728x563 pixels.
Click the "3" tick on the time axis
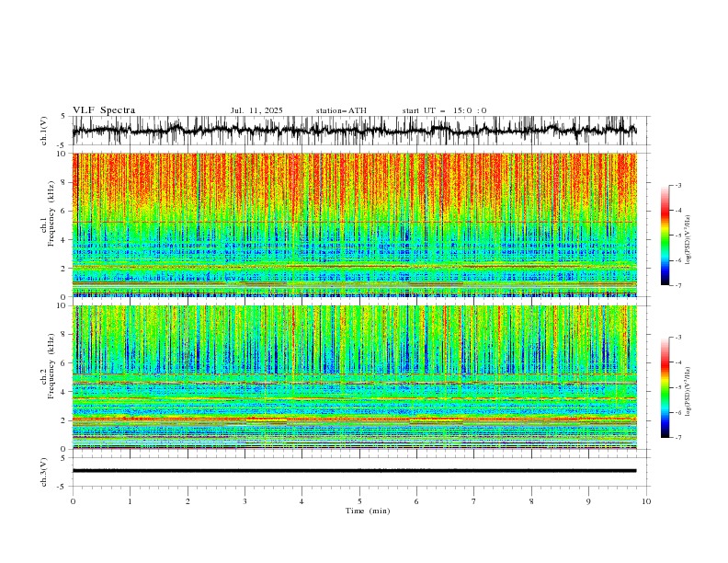tap(245, 501)
